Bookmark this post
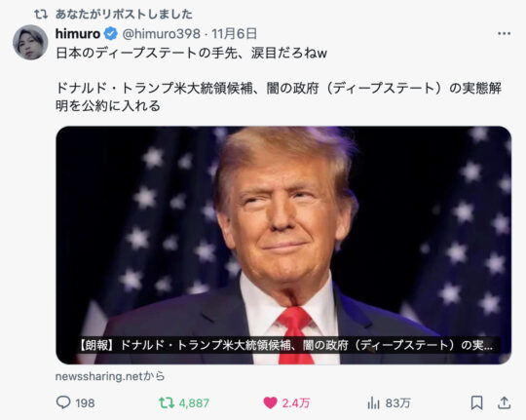The image size is (526, 420). click(476, 402)
